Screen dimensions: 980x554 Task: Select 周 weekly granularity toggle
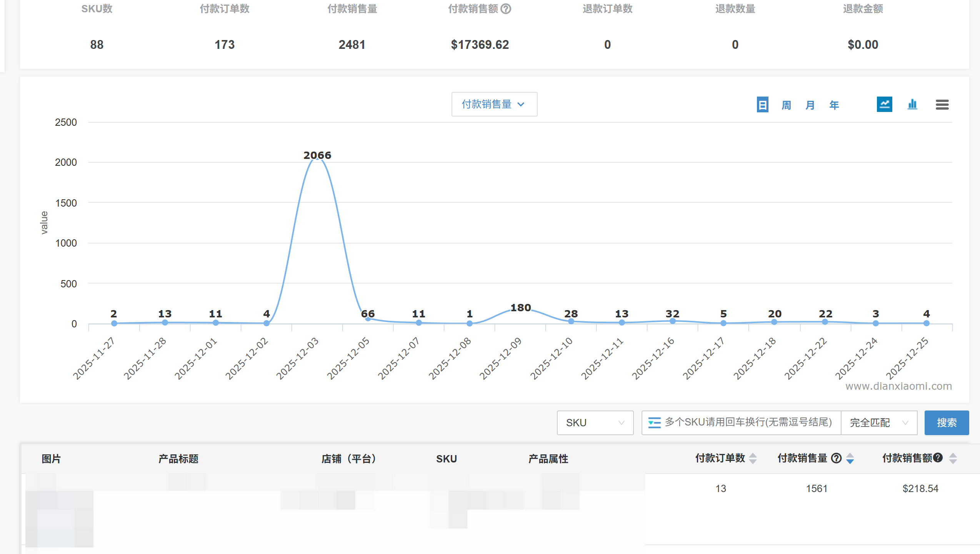point(786,105)
